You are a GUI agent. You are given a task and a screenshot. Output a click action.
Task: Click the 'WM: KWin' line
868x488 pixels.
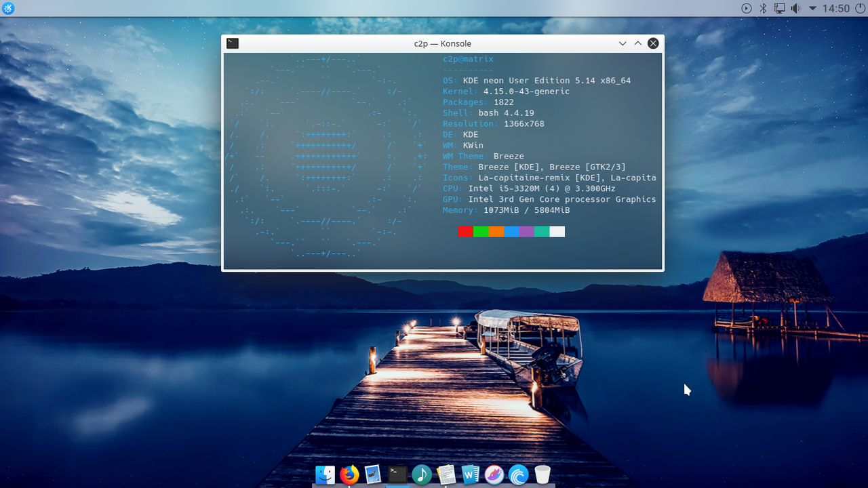pyautogui.click(x=463, y=146)
